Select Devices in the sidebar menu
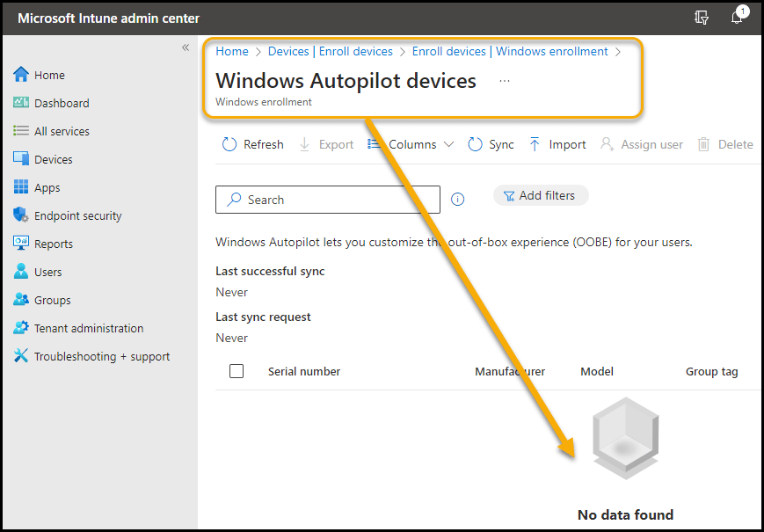The image size is (764, 532). (x=53, y=159)
